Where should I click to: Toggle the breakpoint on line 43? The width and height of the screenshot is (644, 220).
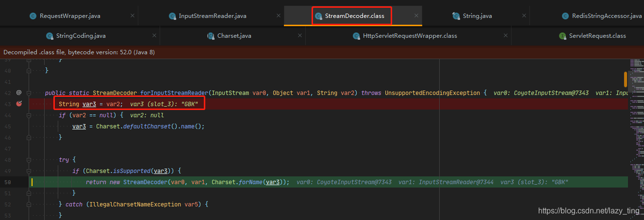coord(19,104)
